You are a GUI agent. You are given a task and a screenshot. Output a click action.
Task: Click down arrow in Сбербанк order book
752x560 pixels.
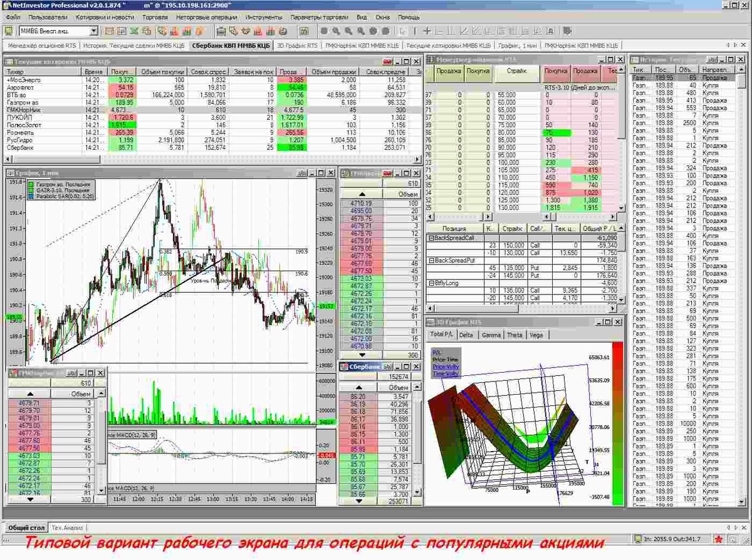point(359,501)
